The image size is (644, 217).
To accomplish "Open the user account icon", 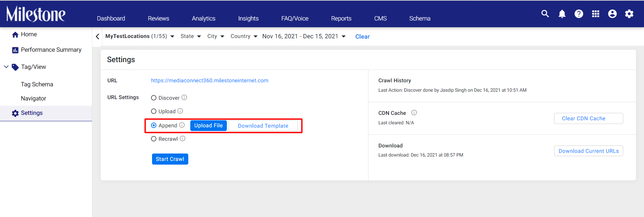I will 612,14.
